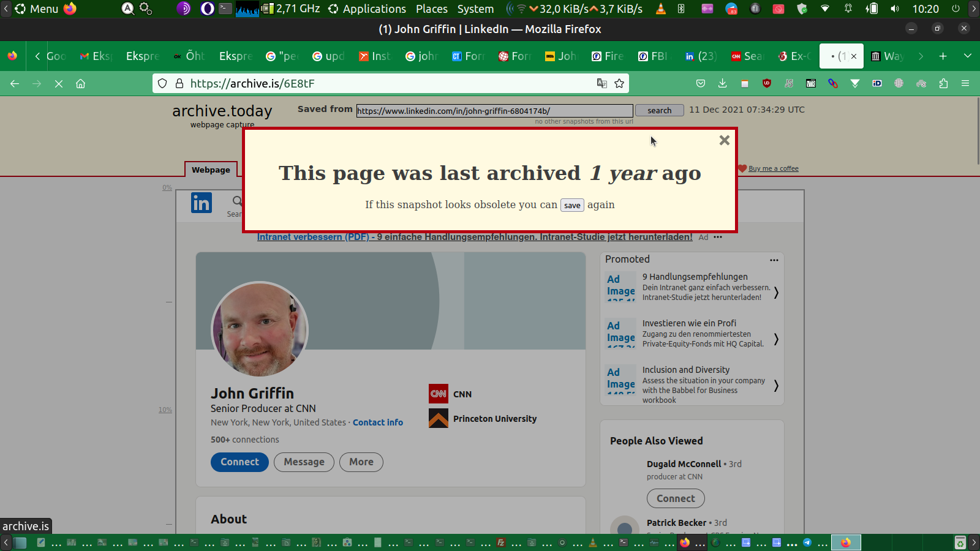This screenshot has height=551, width=980.
Task: Open the Firefox hamburger application menu
Action: point(965,83)
